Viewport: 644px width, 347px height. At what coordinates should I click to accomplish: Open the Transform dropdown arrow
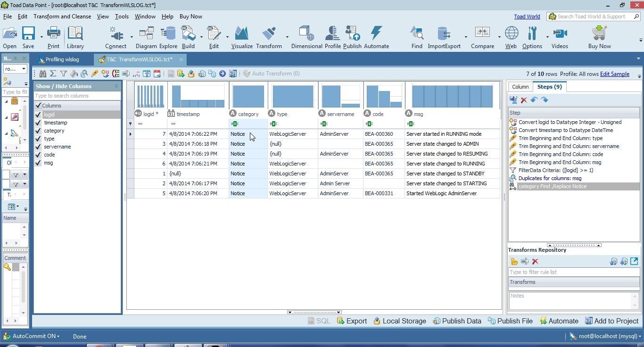[x=287, y=37]
